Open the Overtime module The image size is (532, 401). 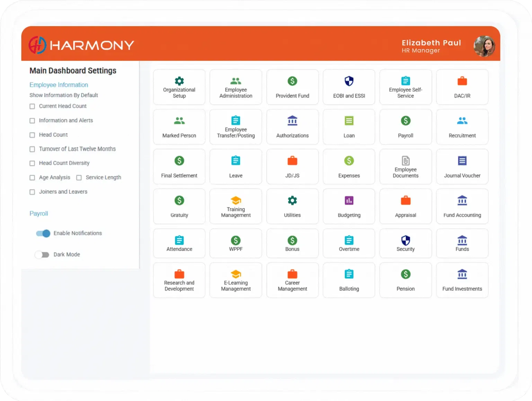pyautogui.click(x=349, y=243)
